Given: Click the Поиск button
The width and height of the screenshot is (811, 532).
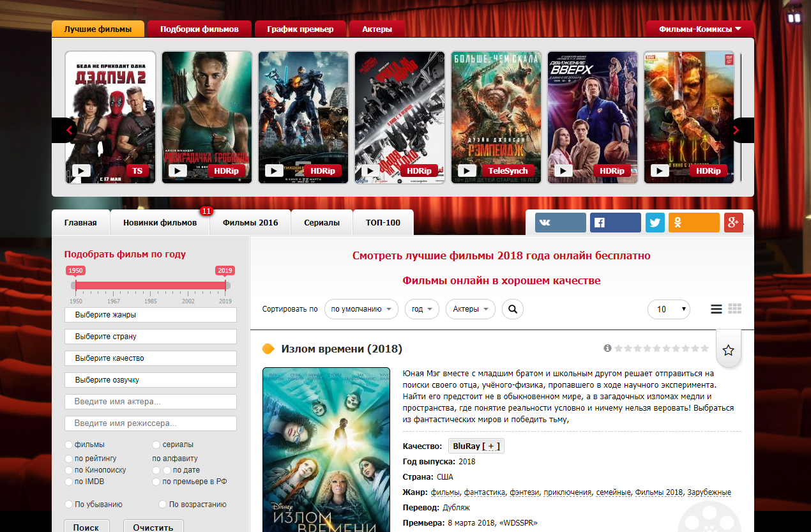Looking at the screenshot, I should click(86, 527).
